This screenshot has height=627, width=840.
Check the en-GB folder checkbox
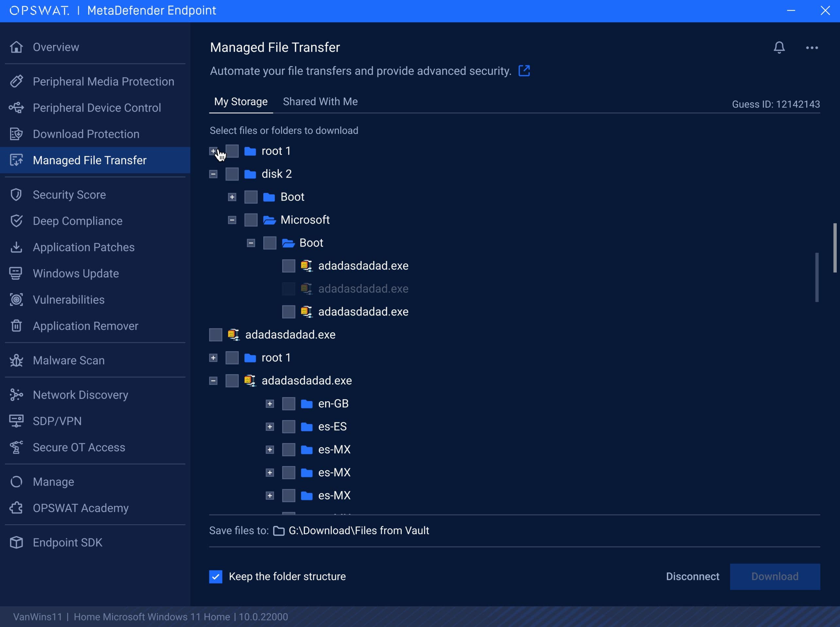point(289,404)
